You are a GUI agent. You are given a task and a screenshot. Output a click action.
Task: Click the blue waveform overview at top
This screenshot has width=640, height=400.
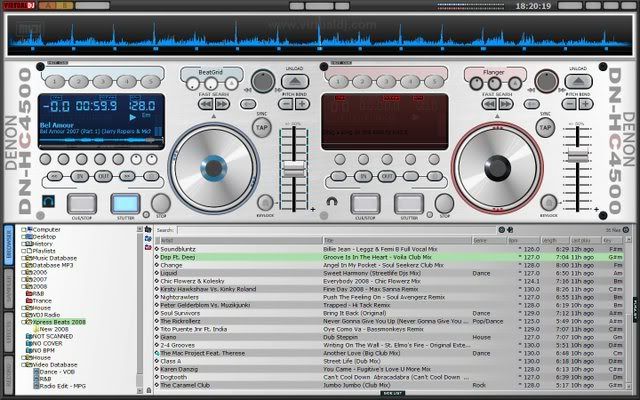pos(320,35)
